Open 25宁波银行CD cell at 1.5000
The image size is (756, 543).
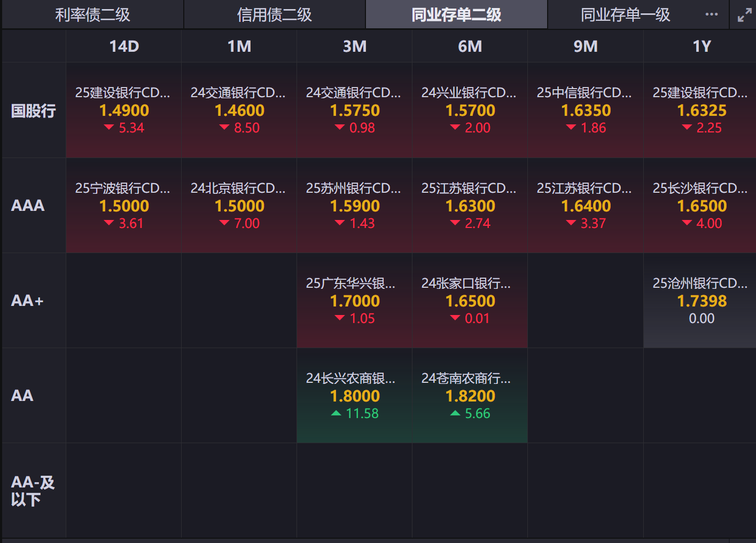pyautogui.click(x=124, y=206)
